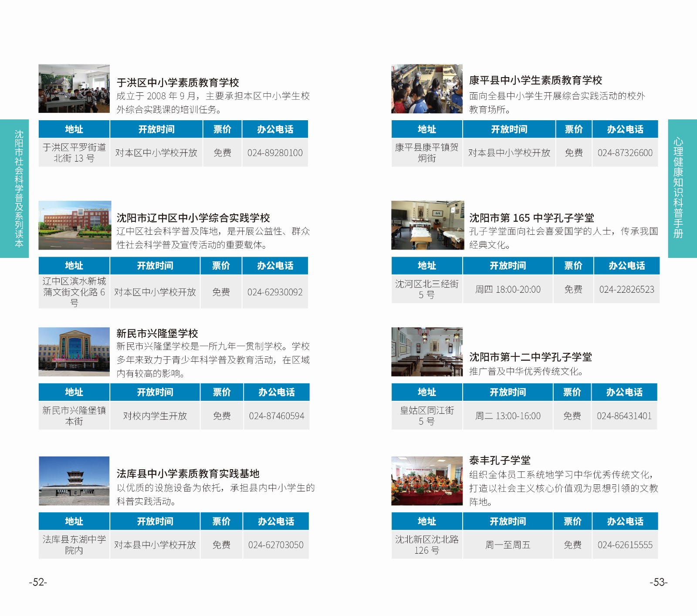Click address cell 于洪区平罗街道北街 13 号
The height and width of the screenshot is (616, 697).
click(74, 153)
